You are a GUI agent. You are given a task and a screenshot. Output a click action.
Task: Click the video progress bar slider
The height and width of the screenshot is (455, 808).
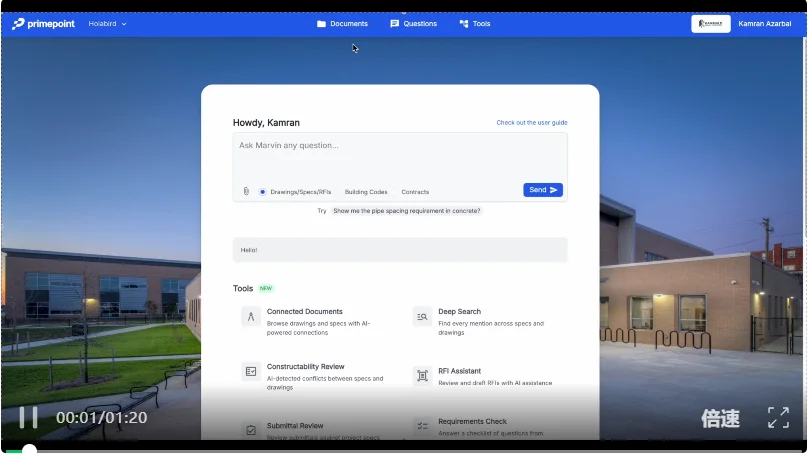coord(30,451)
